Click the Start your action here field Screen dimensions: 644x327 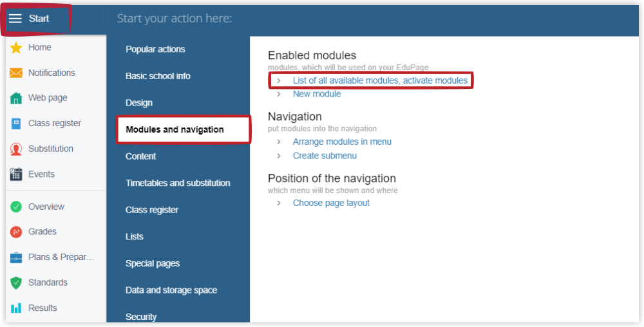tap(372, 19)
